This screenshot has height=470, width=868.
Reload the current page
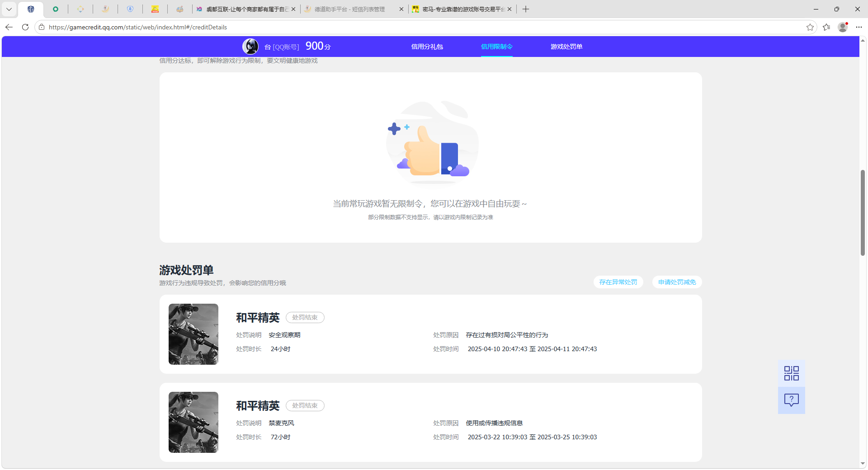[x=25, y=27]
